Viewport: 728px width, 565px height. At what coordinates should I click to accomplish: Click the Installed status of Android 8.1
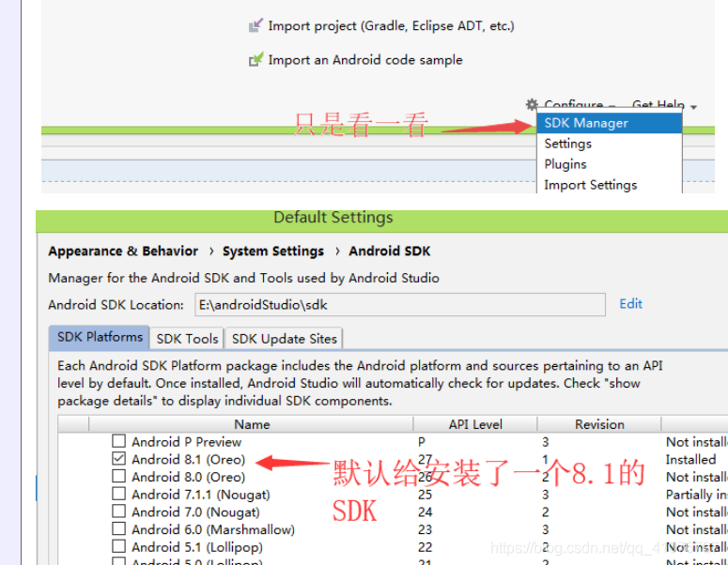690,459
